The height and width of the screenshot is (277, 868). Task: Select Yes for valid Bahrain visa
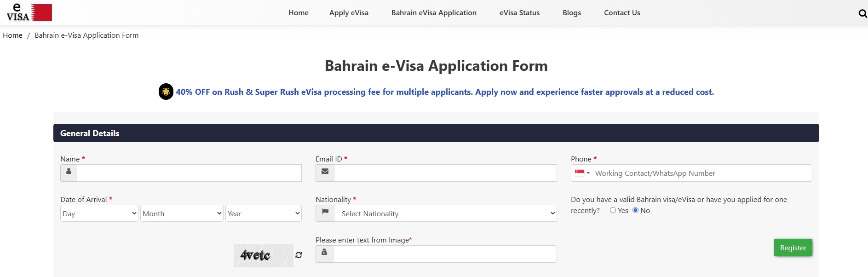[613, 210]
